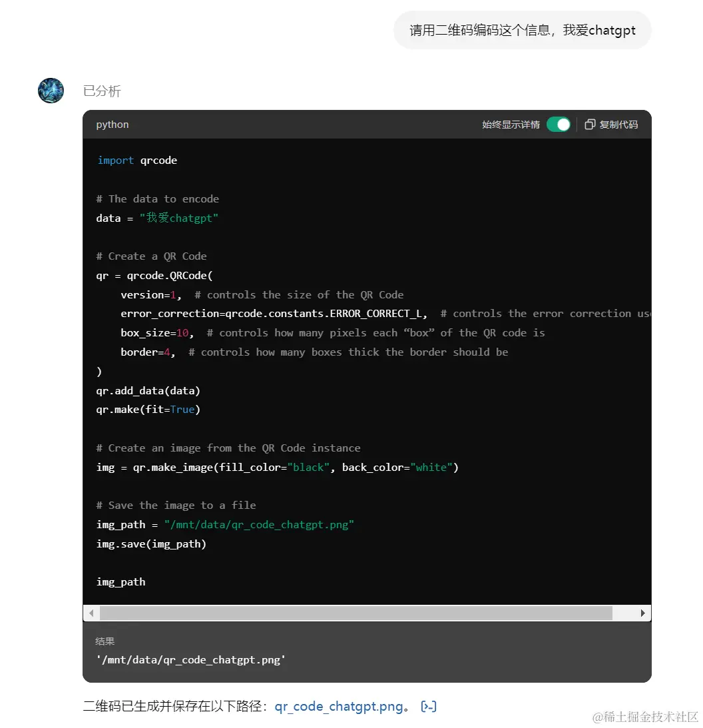Click the '# Create a QR Code' comment

coord(151,256)
